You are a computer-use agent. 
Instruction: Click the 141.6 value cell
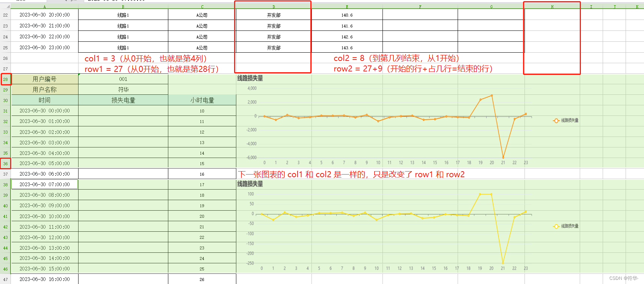click(347, 26)
